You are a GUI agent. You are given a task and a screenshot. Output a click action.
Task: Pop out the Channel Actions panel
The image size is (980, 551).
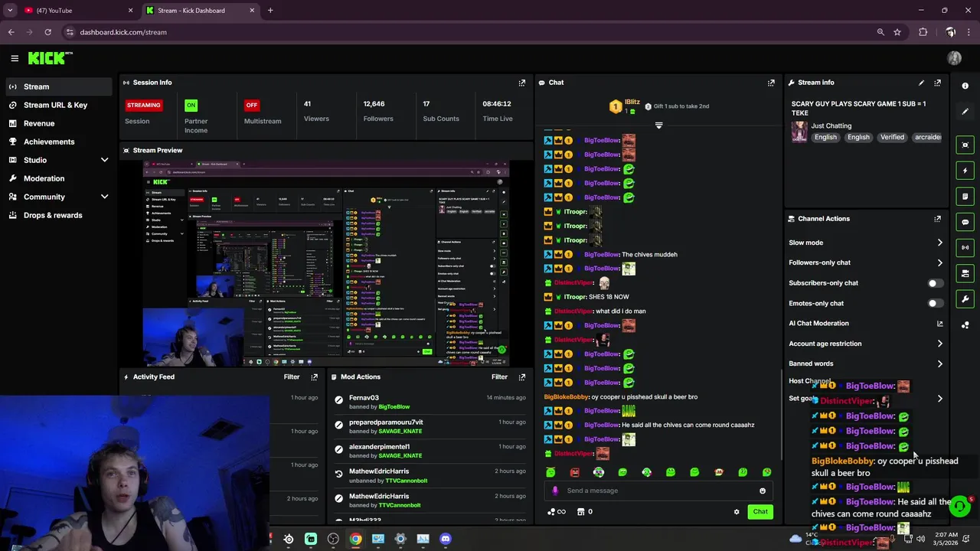[937, 219]
